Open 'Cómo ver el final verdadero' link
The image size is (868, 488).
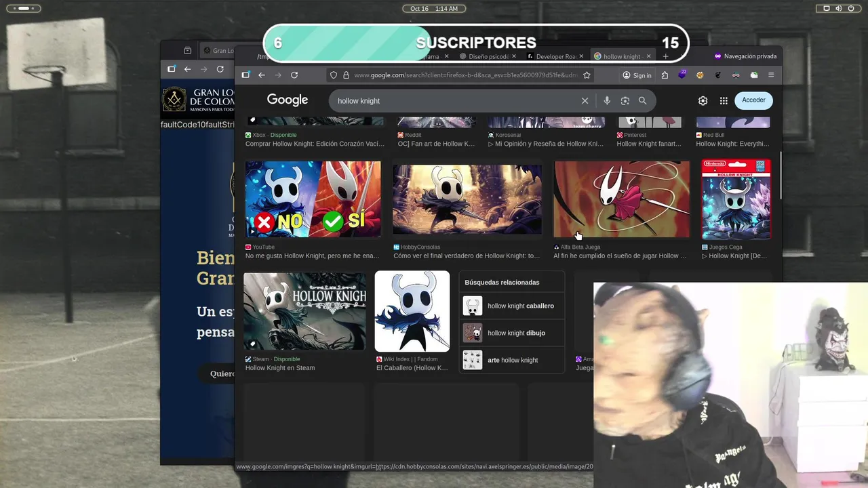[467, 256]
